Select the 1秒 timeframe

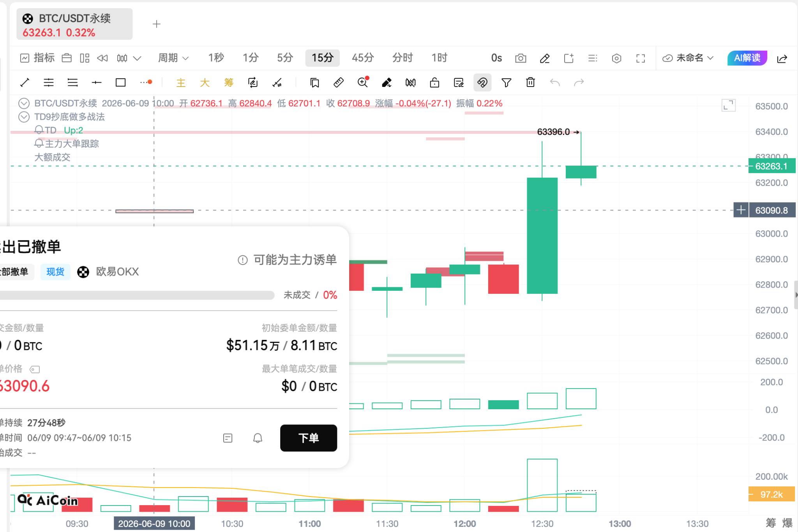(216, 58)
